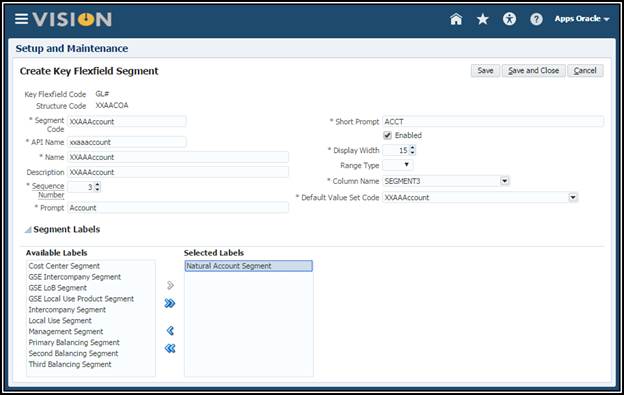The height and width of the screenshot is (395, 624).
Task: Collapse the Segment Labels section
Action: pyautogui.click(x=28, y=230)
